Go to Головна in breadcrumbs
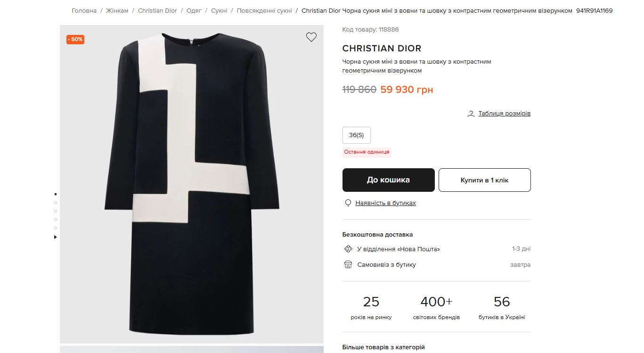Image resolution: width=644 pixels, height=353 pixels. pos(84,10)
